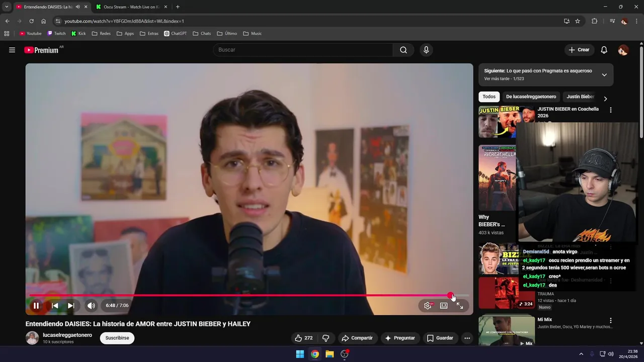Enter fullscreen mode on the video
Screen dimensions: 644x362
point(460,305)
